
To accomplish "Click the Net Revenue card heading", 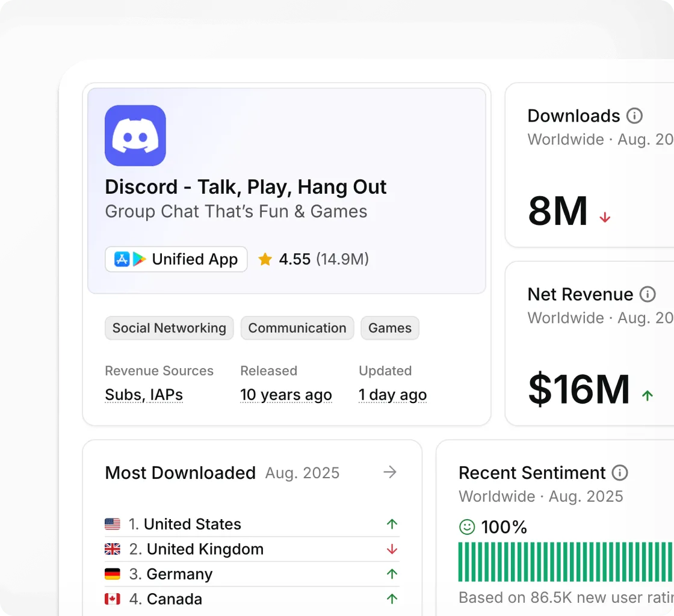I will coord(580,294).
